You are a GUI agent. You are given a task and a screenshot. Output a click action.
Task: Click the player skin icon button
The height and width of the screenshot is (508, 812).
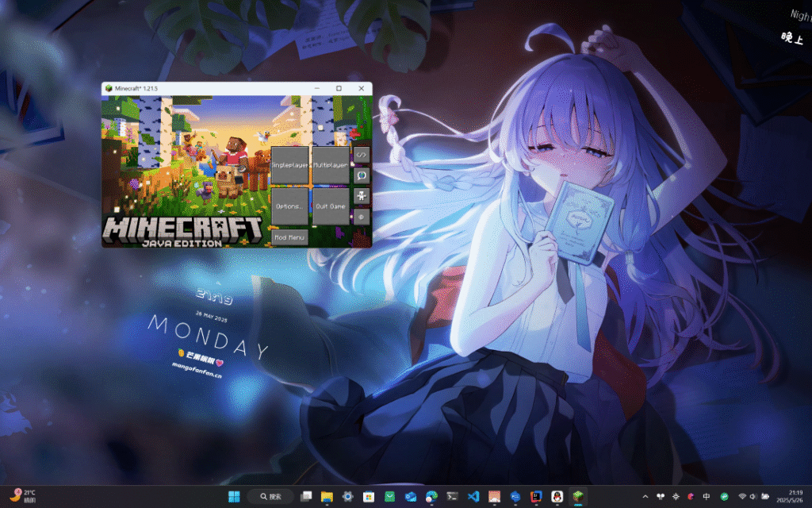click(362, 195)
